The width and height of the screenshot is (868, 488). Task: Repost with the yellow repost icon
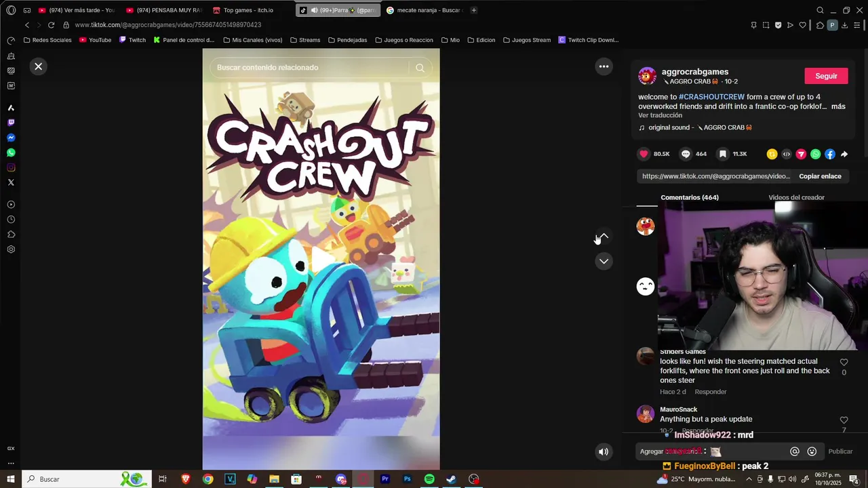pyautogui.click(x=772, y=155)
